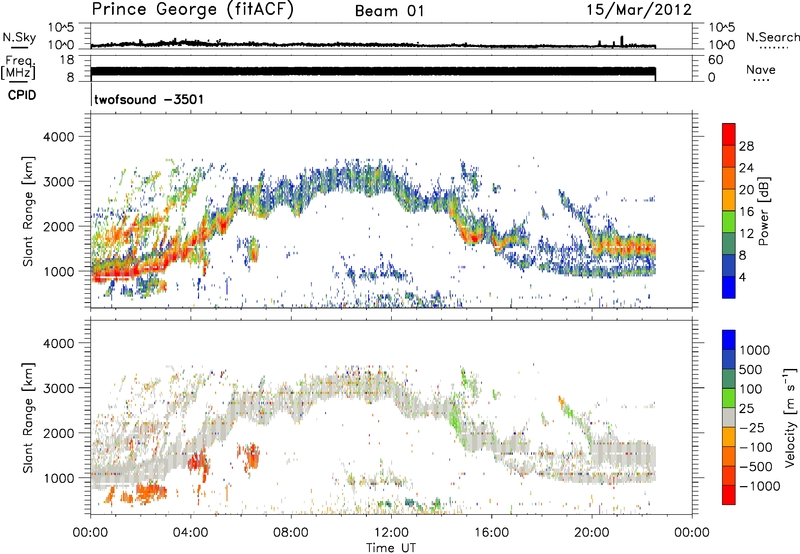Select the '20' label on Power colorbar
The height and width of the screenshot is (554, 800).
click(x=746, y=190)
